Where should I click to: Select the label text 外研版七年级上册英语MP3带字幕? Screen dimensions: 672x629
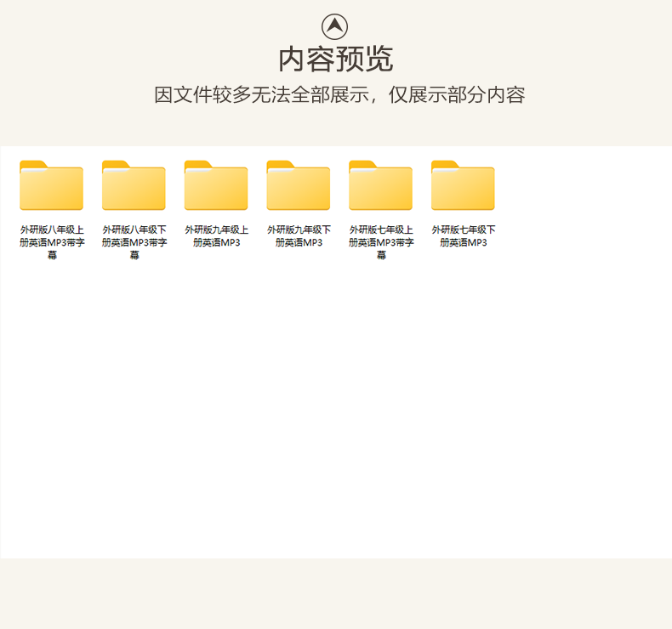(381, 242)
